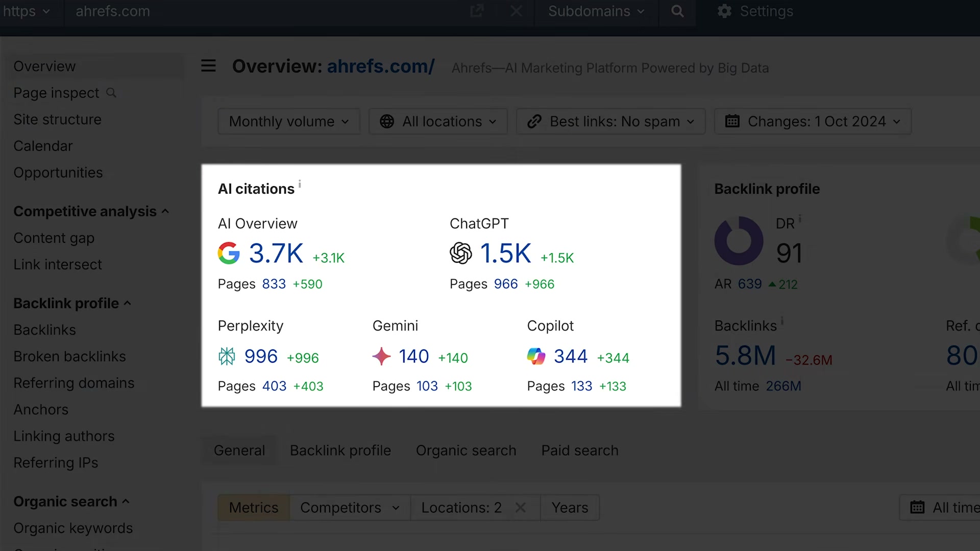Open Anchors in the sidebar
The image size is (980, 551).
[x=41, y=409]
